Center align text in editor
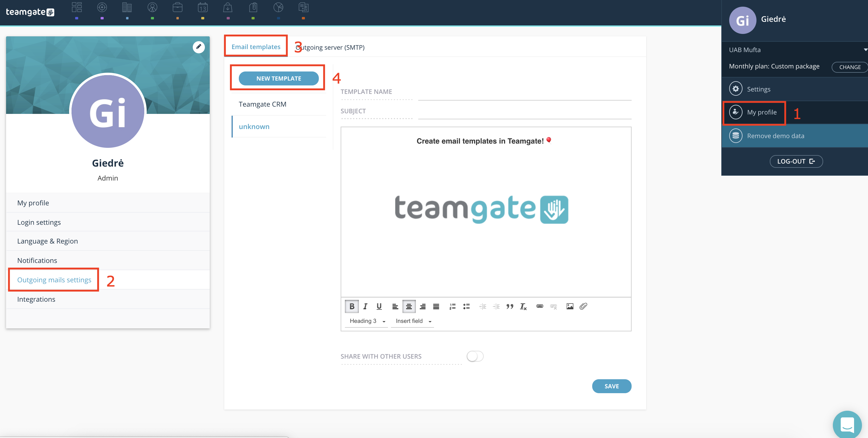The height and width of the screenshot is (438, 868). coord(409,306)
